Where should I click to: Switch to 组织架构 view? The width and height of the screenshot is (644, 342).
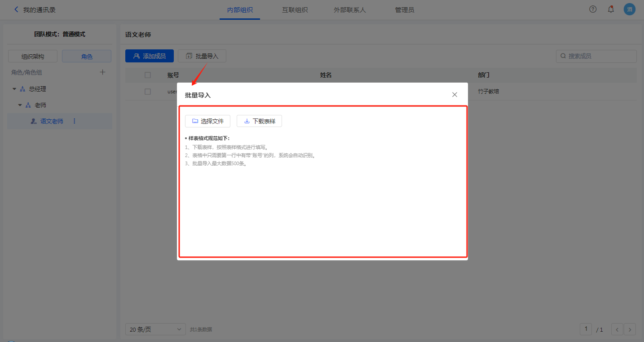33,56
